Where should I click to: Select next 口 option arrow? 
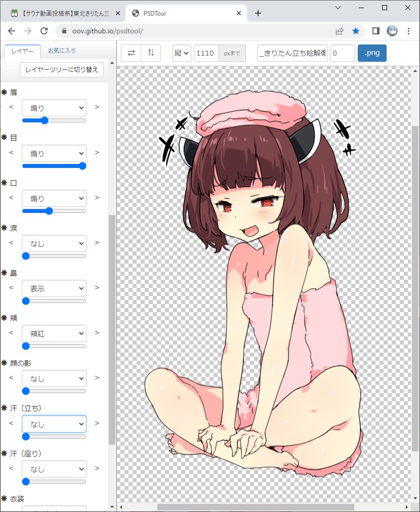click(97, 197)
